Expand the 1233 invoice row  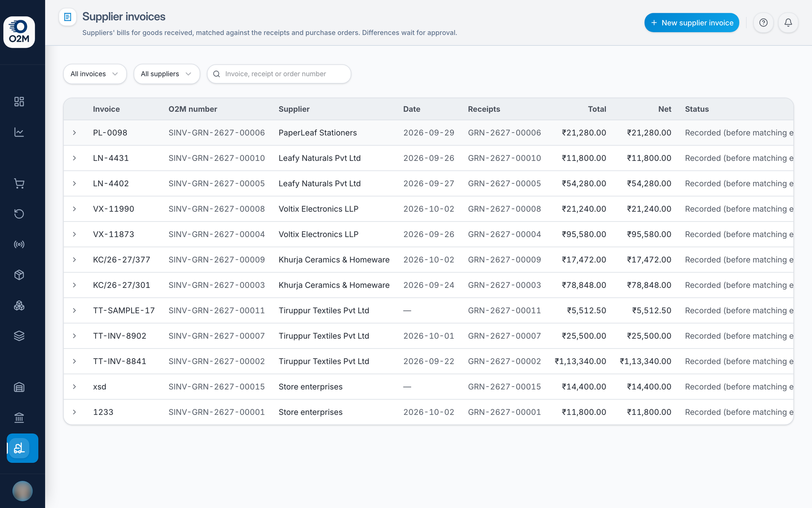[x=74, y=412]
